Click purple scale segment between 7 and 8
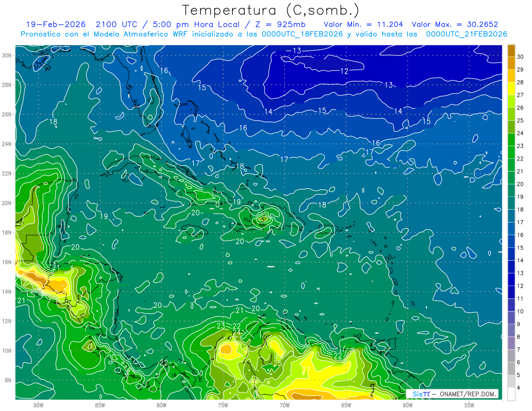The height and width of the screenshot is (411, 532). pyautogui.click(x=511, y=343)
